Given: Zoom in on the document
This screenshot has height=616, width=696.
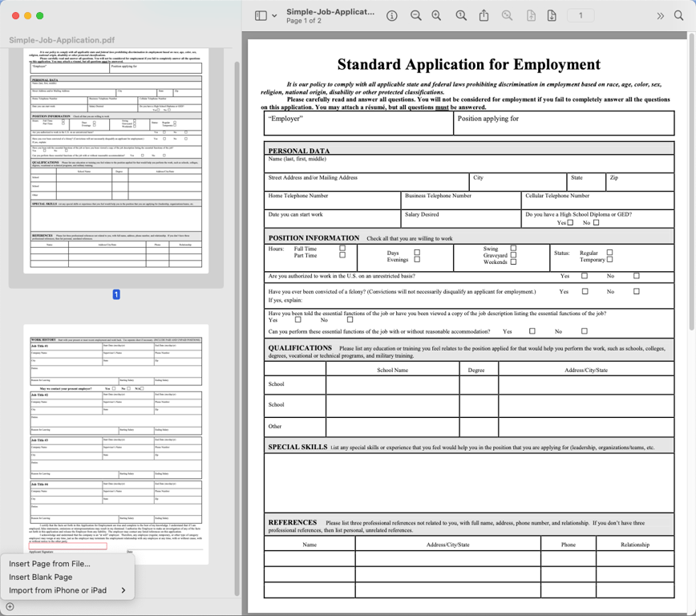Looking at the screenshot, I should click(436, 15).
